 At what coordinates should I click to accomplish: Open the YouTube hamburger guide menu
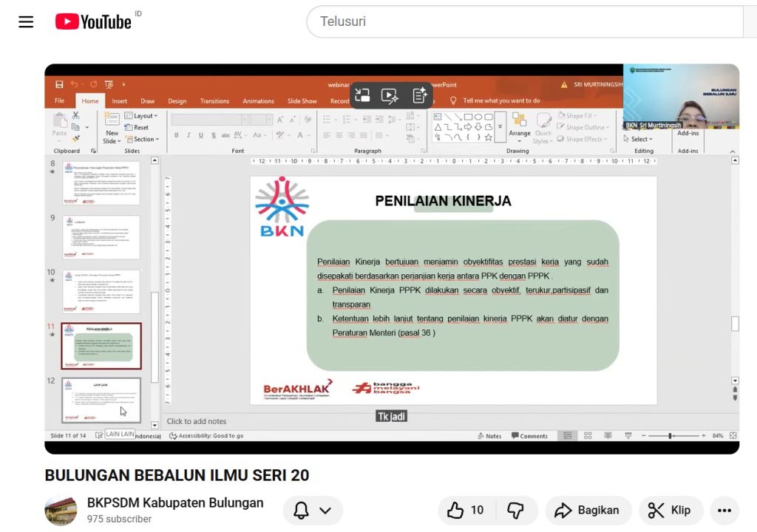pyautogui.click(x=26, y=22)
